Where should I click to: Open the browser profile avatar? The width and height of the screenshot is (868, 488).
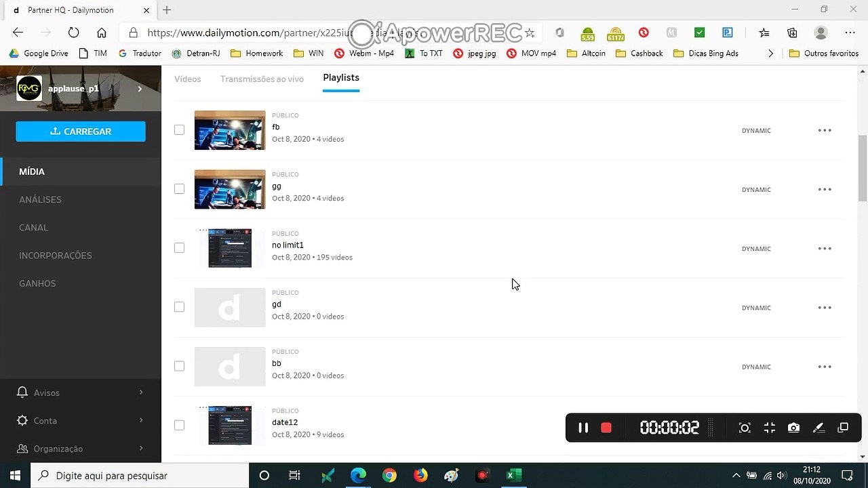coord(821,33)
